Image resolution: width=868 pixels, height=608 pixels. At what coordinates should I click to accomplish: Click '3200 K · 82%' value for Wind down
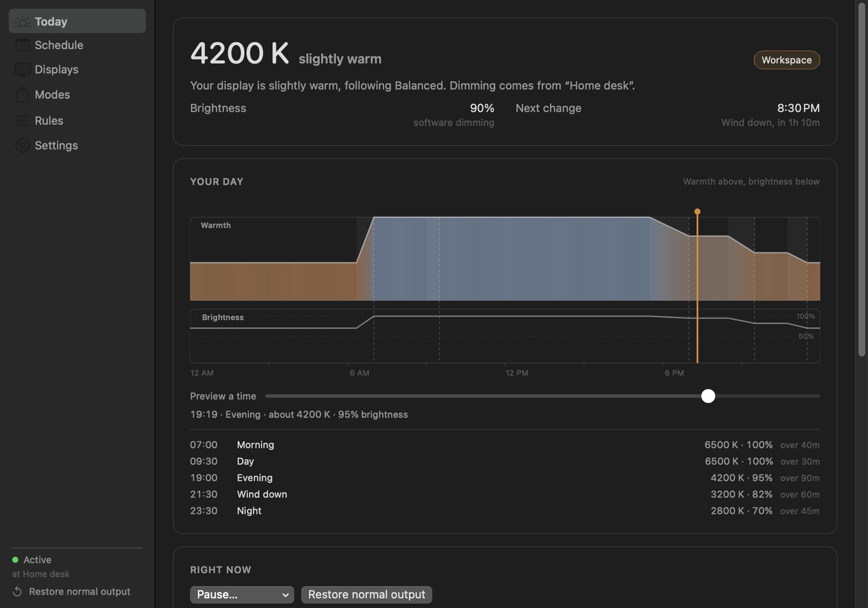[x=742, y=494]
